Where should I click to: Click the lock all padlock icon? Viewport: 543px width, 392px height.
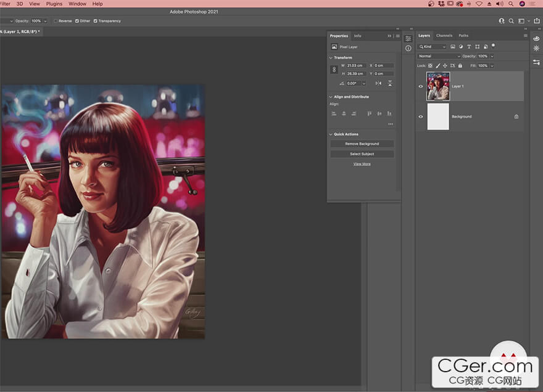click(x=462, y=65)
